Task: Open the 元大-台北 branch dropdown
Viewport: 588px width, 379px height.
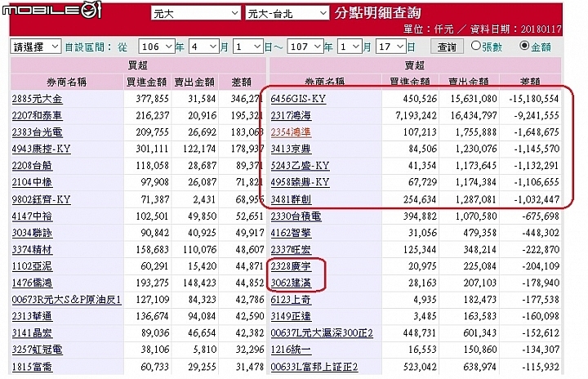Action: coord(287,14)
